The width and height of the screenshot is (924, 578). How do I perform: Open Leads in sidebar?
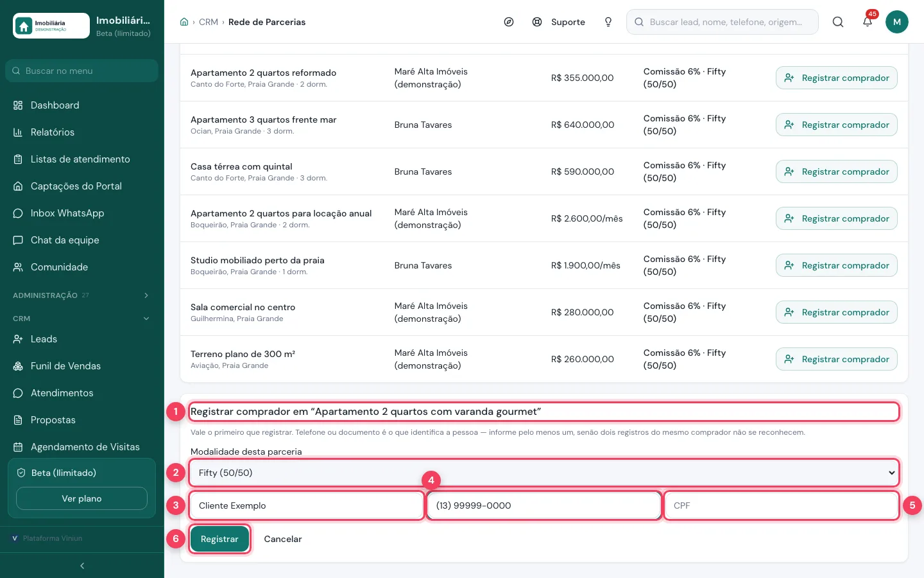(82, 339)
